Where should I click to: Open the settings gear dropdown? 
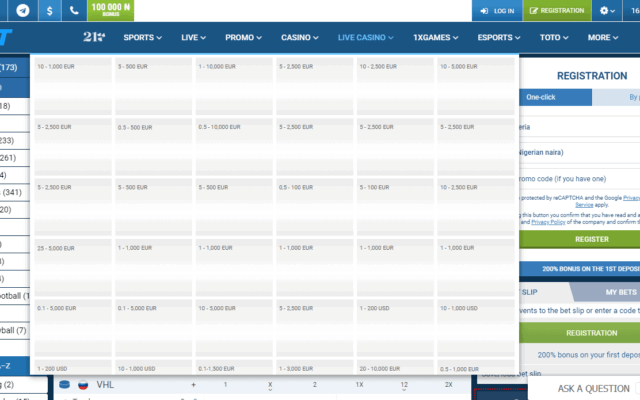pyautogui.click(x=607, y=11)
